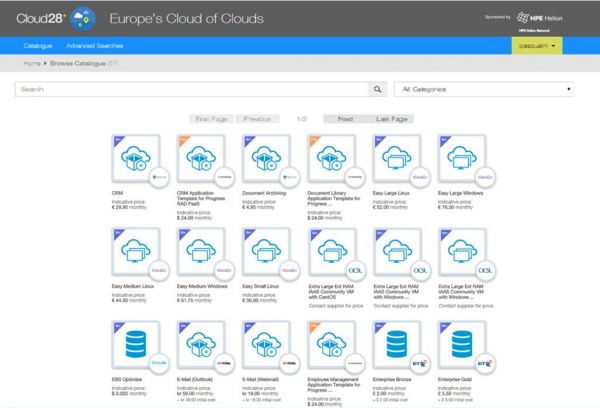Click the Next page button
This screenshot has height=408, width=600.
coord(345,119)
